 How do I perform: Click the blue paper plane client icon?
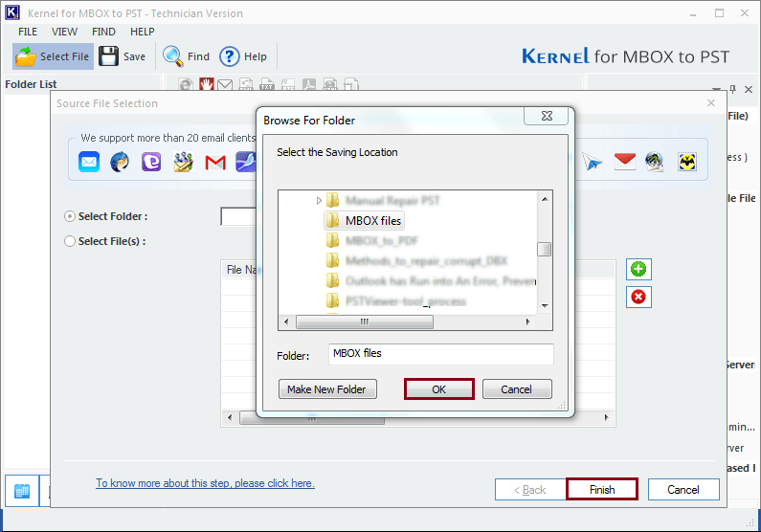pos(593,162)
